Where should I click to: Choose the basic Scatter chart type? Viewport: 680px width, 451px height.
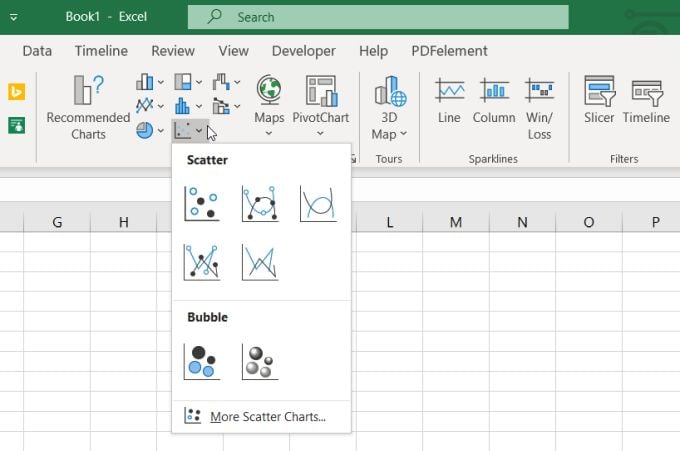202,203
